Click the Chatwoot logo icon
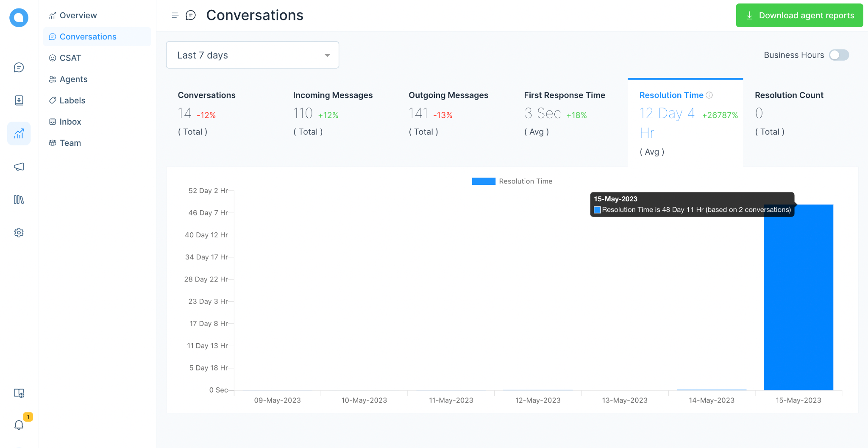 19,17
